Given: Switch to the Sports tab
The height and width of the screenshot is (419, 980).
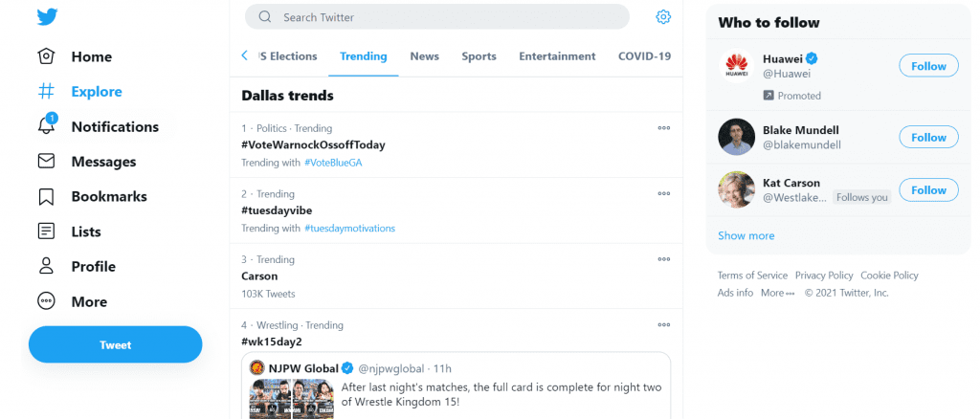Looking at the screenshot, I should (x=479, y=56).
